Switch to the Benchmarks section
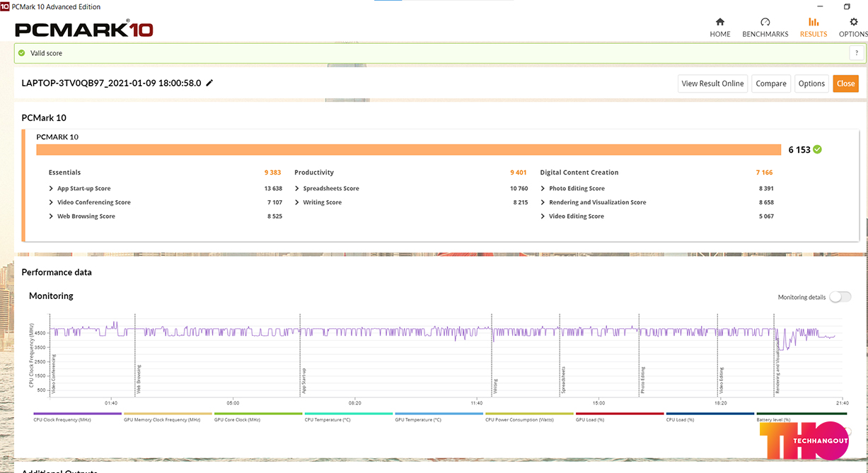Image resolution: width=868 pixels, height=473 pixels. click(x=765, y=28)
